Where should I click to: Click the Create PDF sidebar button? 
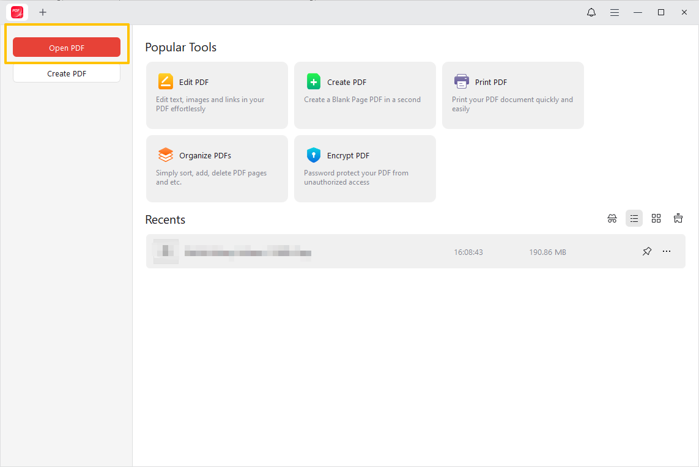(x=67, y=74)
